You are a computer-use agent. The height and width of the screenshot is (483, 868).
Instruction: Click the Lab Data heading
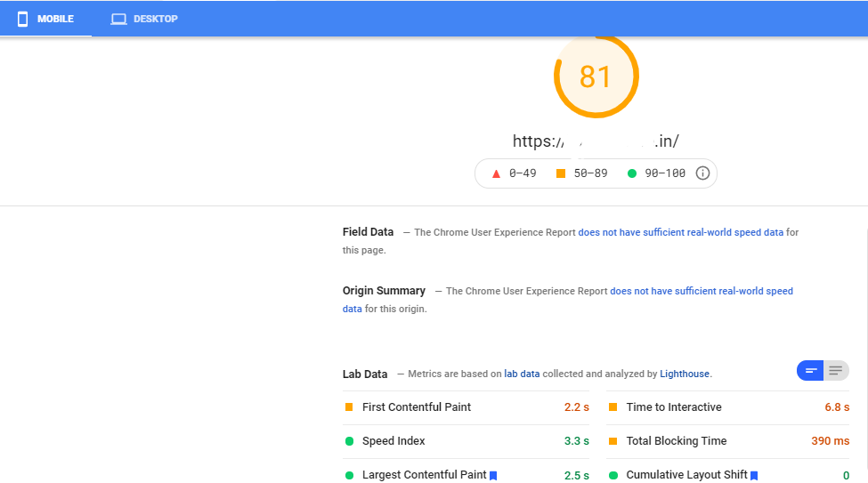click(x=365, y=374)
